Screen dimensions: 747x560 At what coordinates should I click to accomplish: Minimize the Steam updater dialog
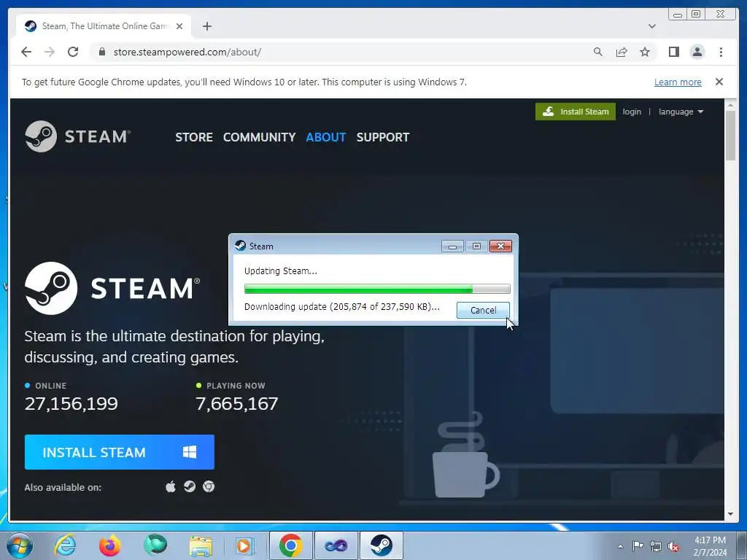click(x=452, y=246)
